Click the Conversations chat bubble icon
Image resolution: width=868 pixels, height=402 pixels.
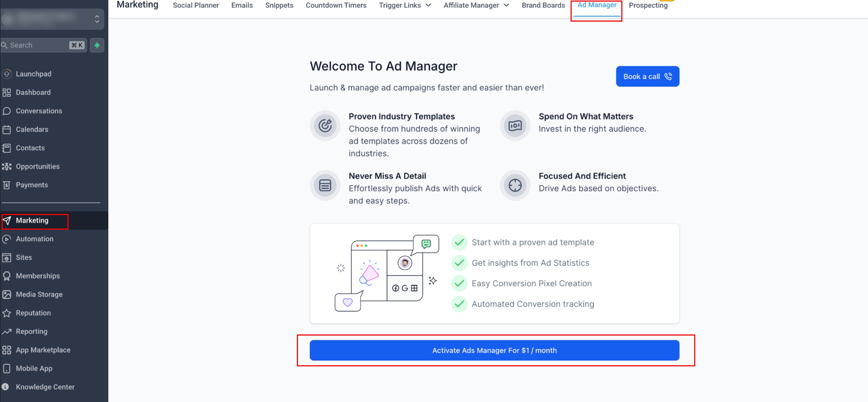point(7,111)
